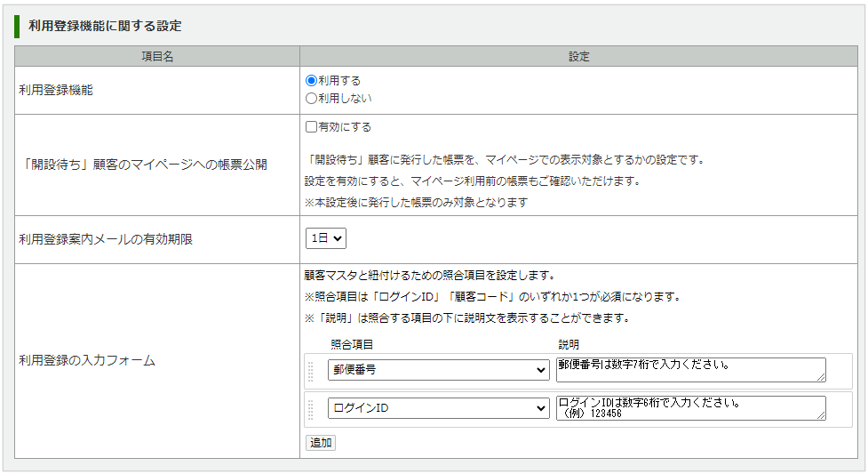Open the 1日 expiration period dropdown

coord(325,238)
